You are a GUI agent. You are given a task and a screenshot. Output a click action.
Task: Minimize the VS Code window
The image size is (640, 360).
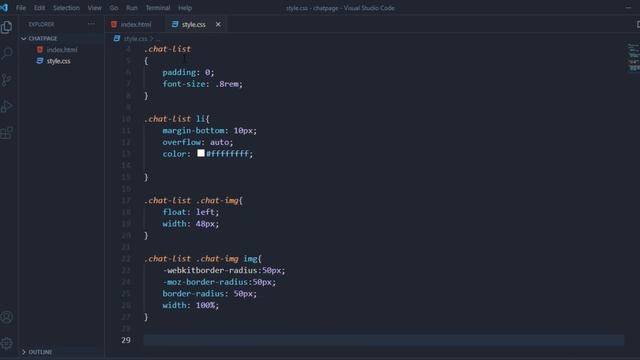coord(628,8)
